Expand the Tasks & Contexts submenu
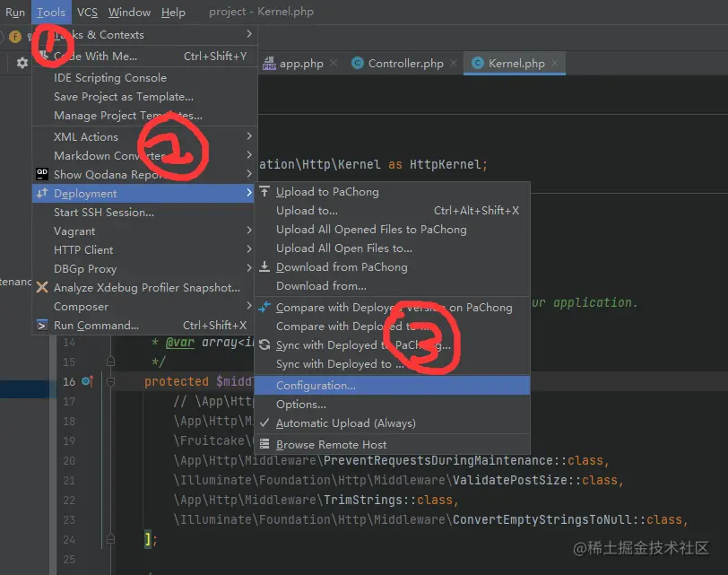This screenshot has width=728, height=575. [x=145, y=35]
